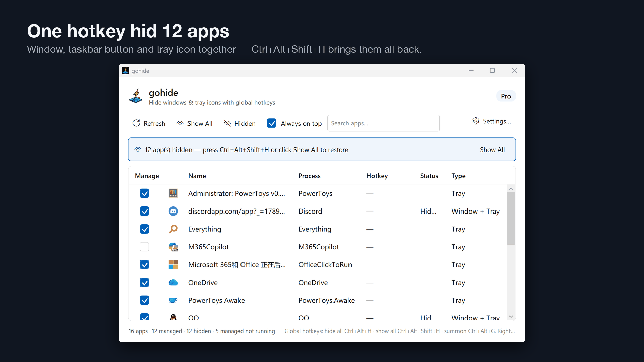Click the Show All eye icon in toolbar
This screenshot has width=644, height=362.
tap(180, 123)
